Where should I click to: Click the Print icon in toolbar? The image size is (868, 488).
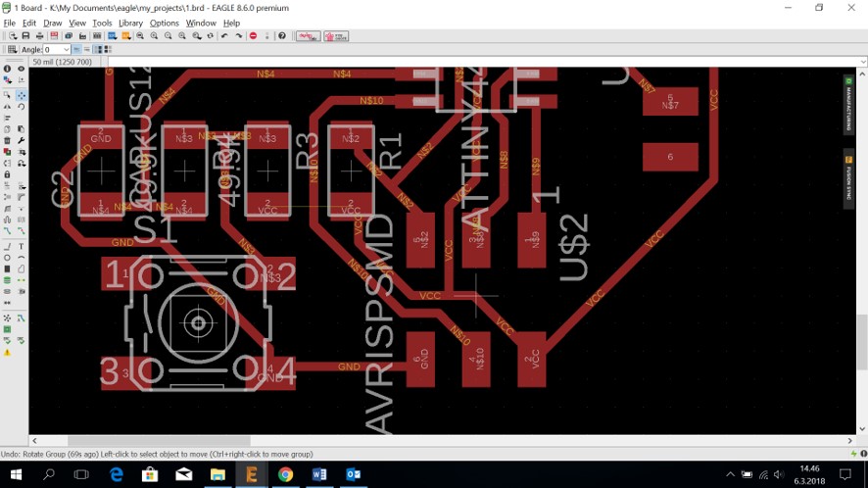tap(40, 36)
